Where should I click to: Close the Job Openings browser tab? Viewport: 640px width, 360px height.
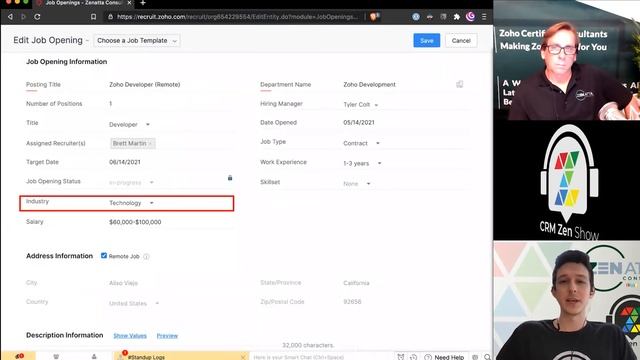pos(129,3)
